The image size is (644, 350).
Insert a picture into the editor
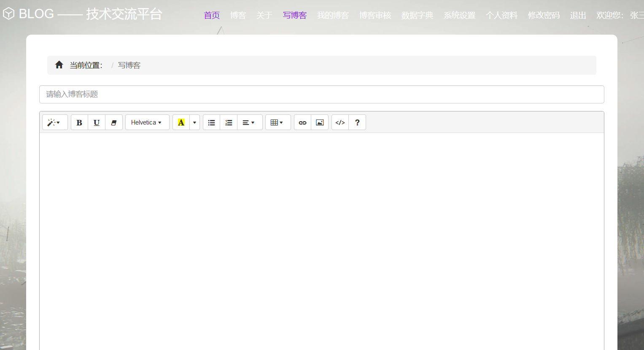tap(320, 122)
